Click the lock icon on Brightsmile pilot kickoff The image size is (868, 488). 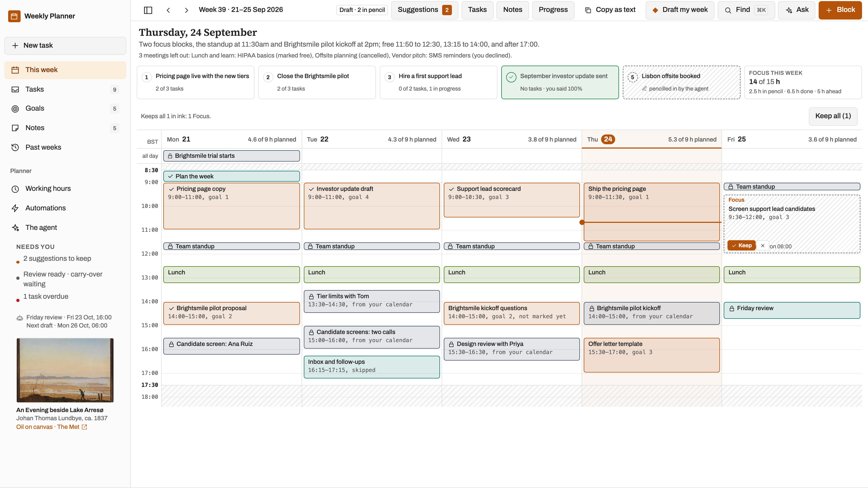point(592,309)
